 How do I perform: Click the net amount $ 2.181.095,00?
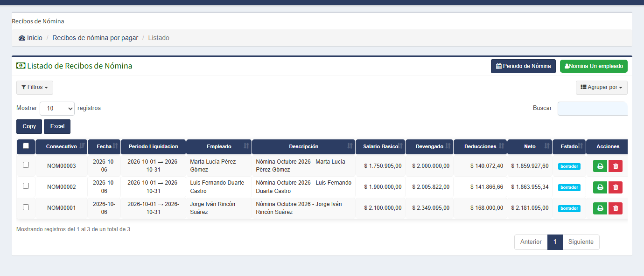(x=530, y=208)
